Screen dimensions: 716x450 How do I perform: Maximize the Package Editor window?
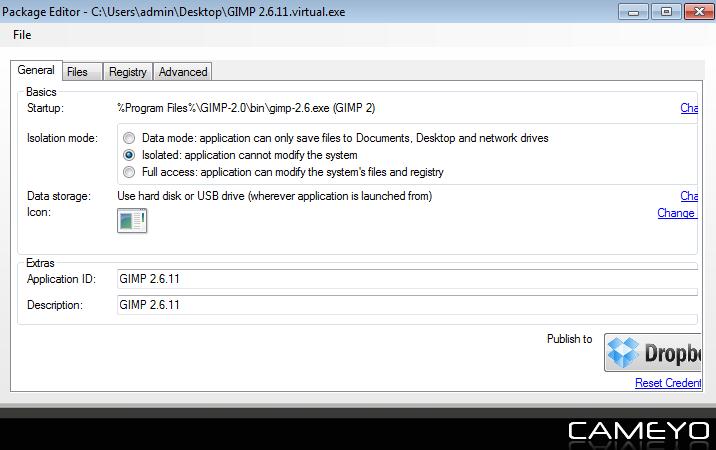coord(666,12)
